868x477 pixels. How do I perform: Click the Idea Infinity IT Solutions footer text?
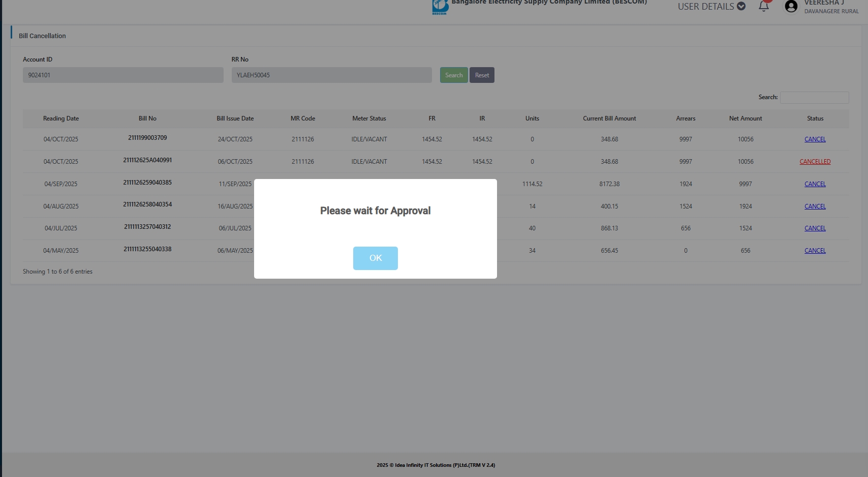436,465
